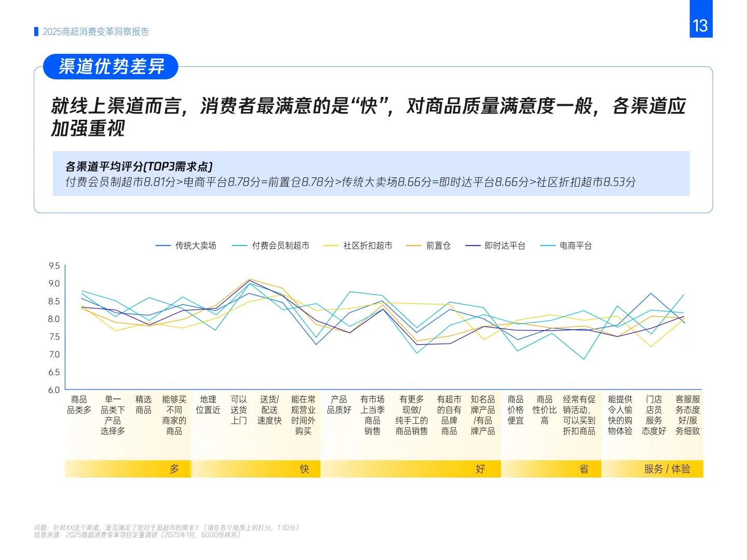This screenshot has height=560, width=747.
Task: Click the '能够买不同商家的商品' axis label
Action: [174, 415]
